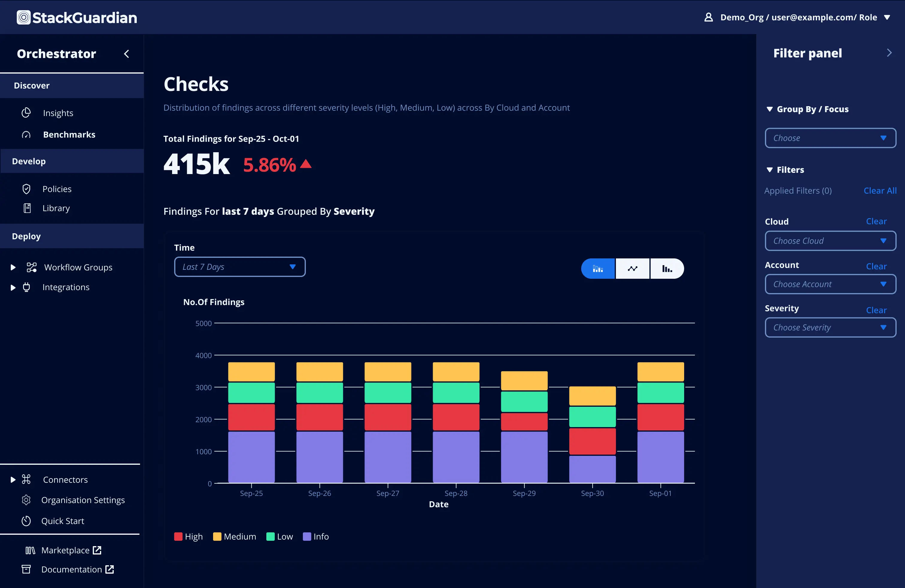Click the Marketplace books icon
905x588 pixels.
(x=30, y=550)
